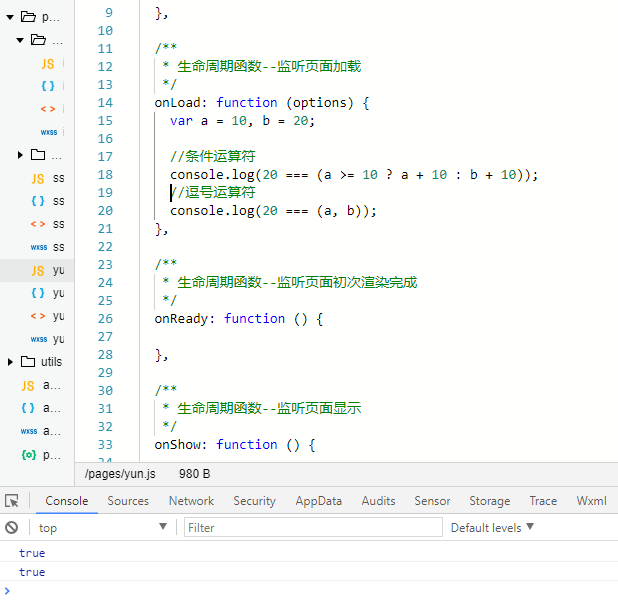Click the '监听页面初次渲染完成' comment line
Viewport: 618px width, 608px height.
[x=290, y=282]
